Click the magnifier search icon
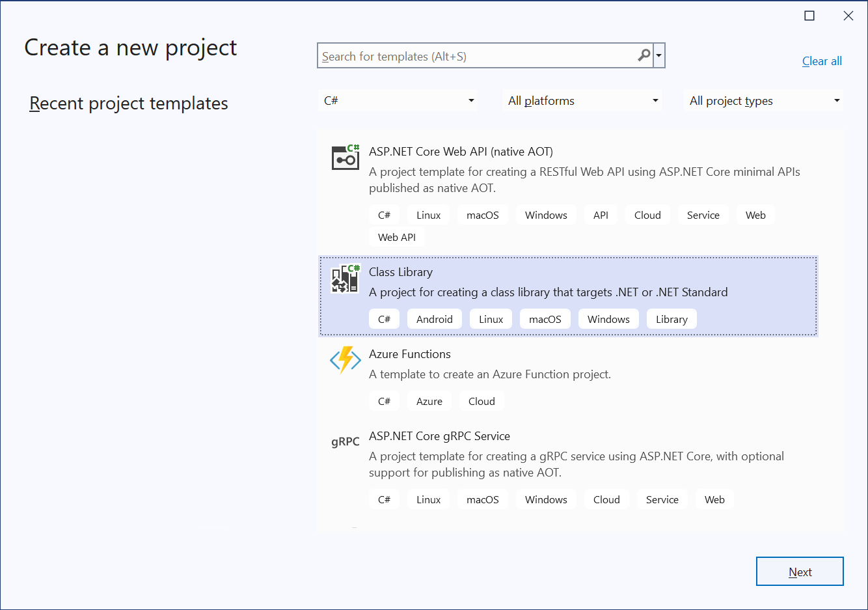Screen dimensions: 868x610 [644, 55]
